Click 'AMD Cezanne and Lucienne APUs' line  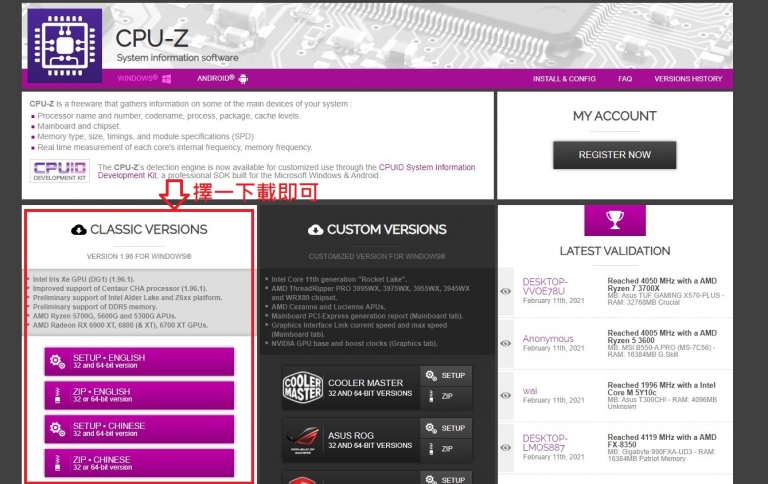click(328, 307)
